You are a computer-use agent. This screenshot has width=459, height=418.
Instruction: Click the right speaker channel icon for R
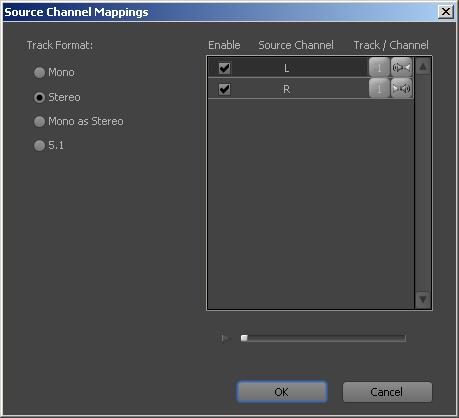point(401,88)
